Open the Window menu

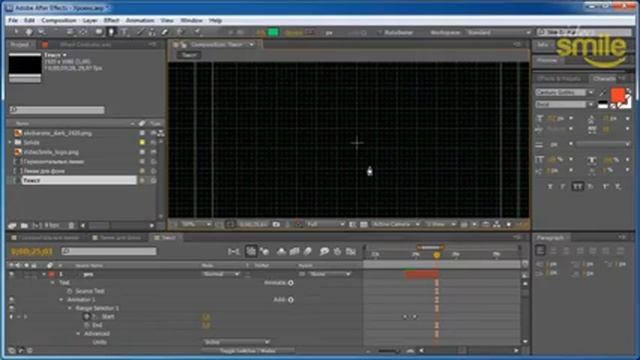point(191,20)
